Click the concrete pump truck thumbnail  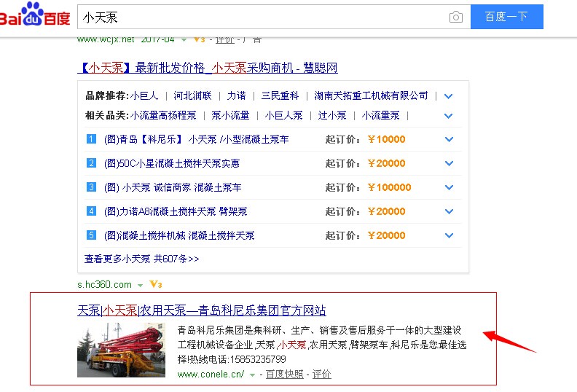121,350
